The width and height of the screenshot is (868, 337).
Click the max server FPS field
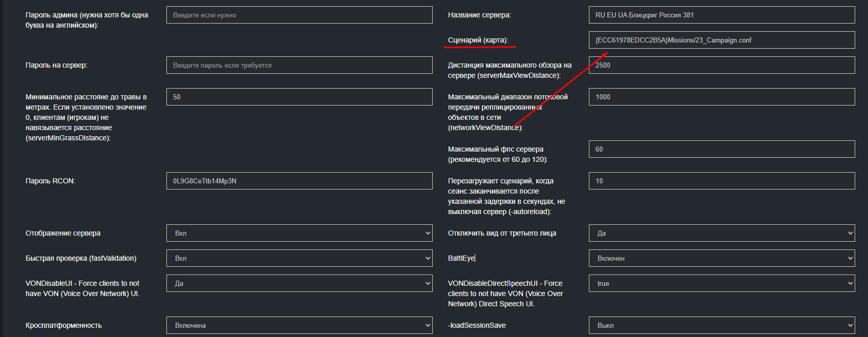coord(721,149)
